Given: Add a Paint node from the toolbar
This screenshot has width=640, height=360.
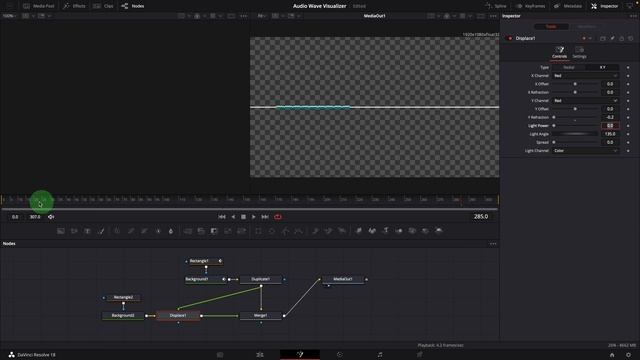Looking at the screenshot, I should pyautogui.click(x=102, y=231).
